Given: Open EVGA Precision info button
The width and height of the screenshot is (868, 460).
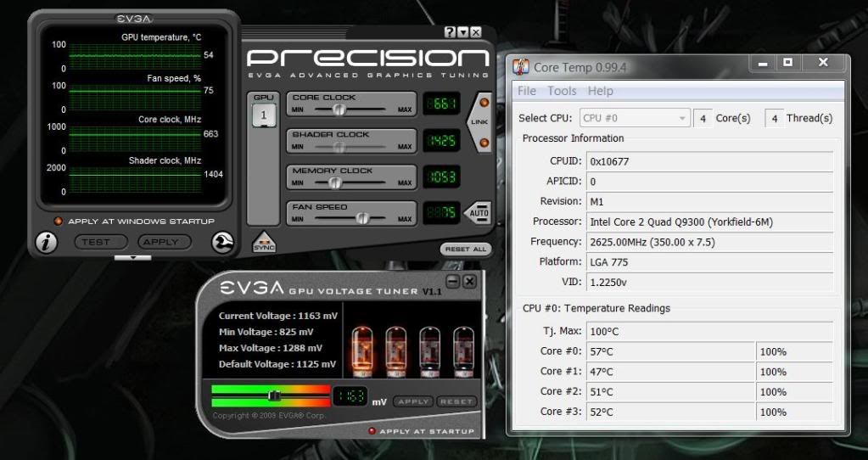Looking at the screenshot, I should click(46, 242).
